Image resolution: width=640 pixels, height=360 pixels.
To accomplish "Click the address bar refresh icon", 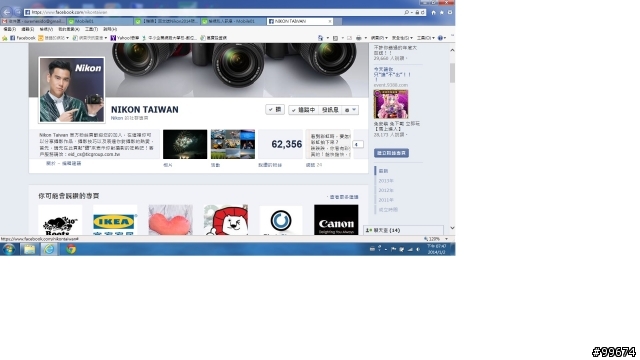I will [422, 12].
